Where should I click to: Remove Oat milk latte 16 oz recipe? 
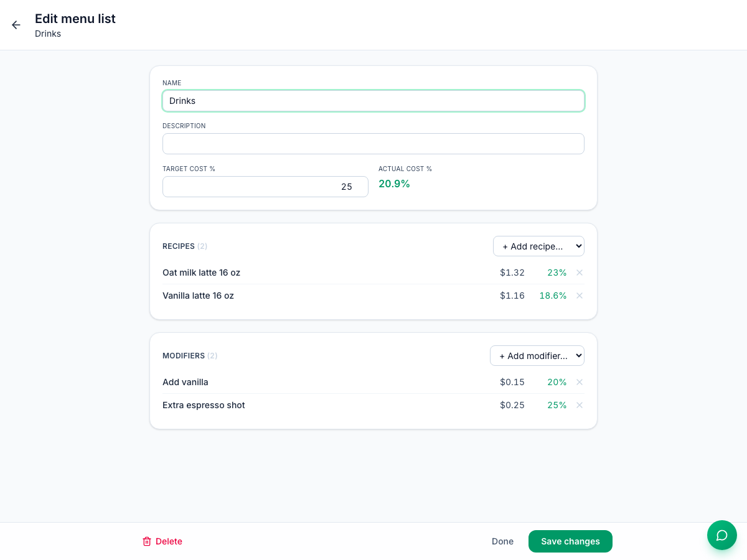580,273
